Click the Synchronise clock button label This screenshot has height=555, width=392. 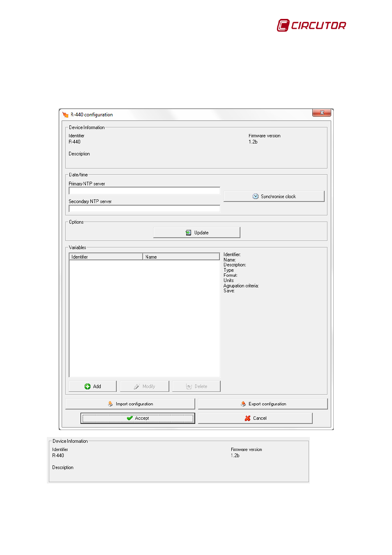pos(278,197)
